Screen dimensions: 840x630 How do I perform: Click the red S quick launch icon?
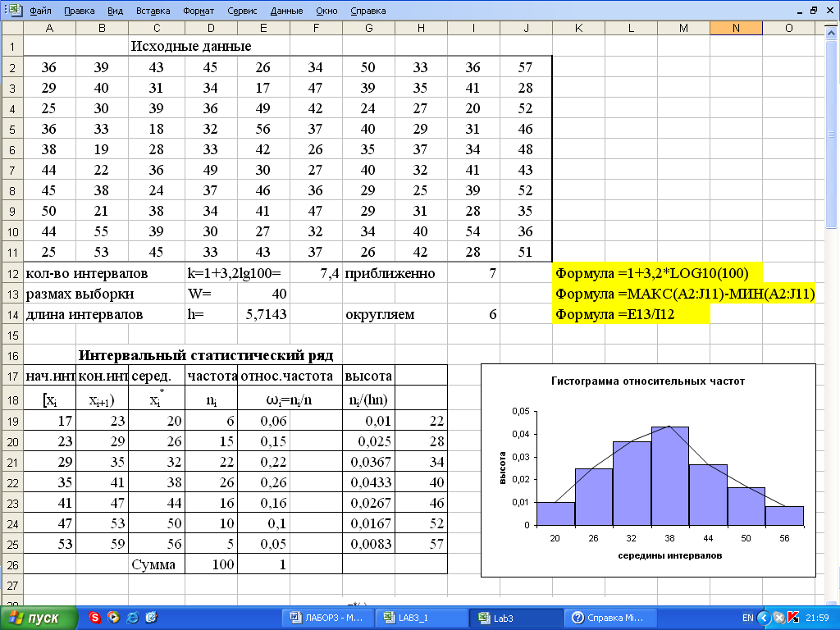(x=94, y=618)
